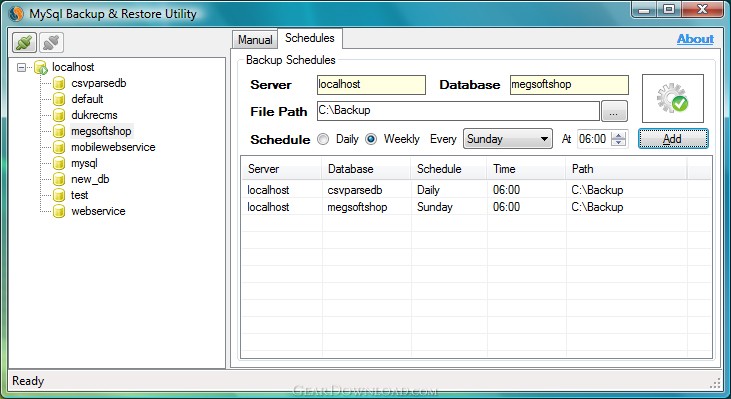
Task: Select the megsoftshop cell in schedule list
Action: pos(357,207)
